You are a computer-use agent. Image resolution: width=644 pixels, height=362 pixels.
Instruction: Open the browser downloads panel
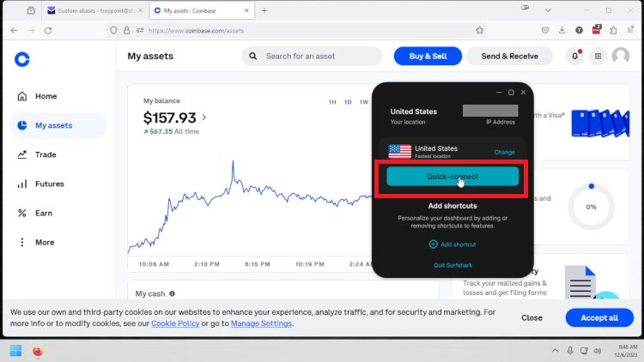(x=562, y=30)
